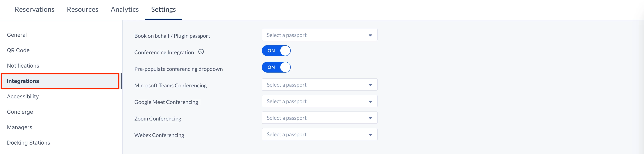
Task: Turn off the Conferencing Integration toggle
Action: pyautogui.click(x=276, y=51)
